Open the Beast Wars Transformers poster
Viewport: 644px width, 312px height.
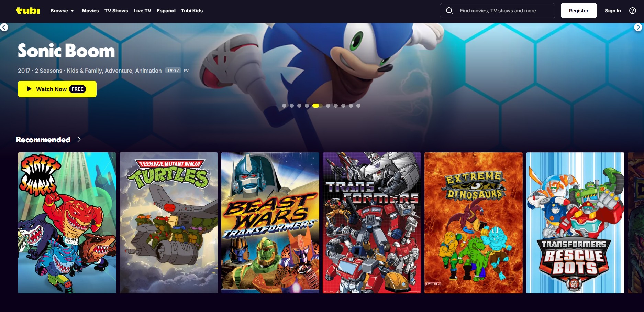pyautogui.click(x=270, y=223)
